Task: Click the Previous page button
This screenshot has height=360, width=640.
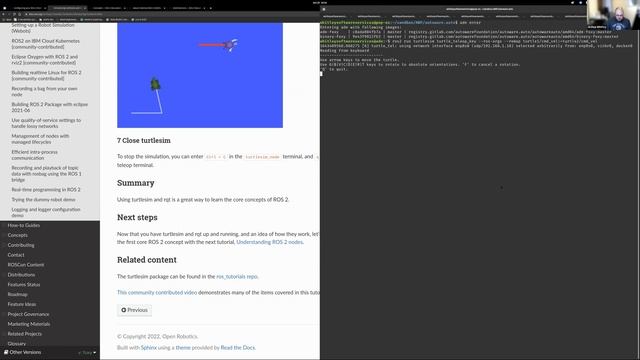Action: (x=134, y=310)
